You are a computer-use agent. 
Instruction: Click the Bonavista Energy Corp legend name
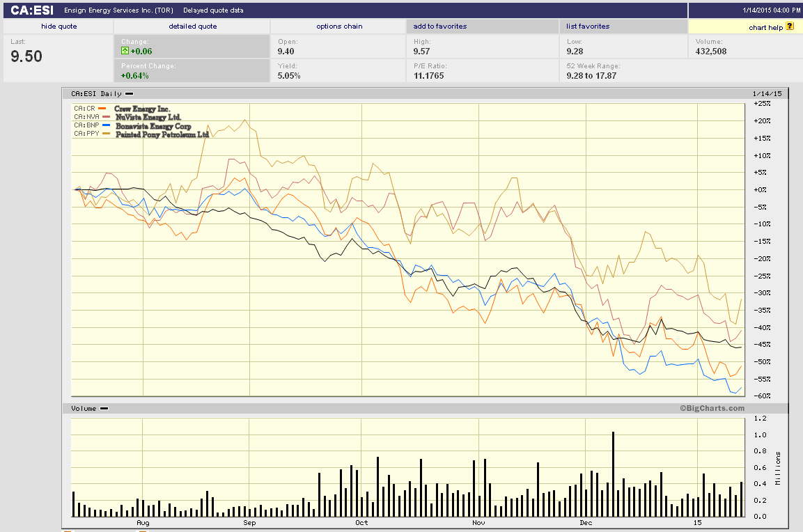click(153, 126)
